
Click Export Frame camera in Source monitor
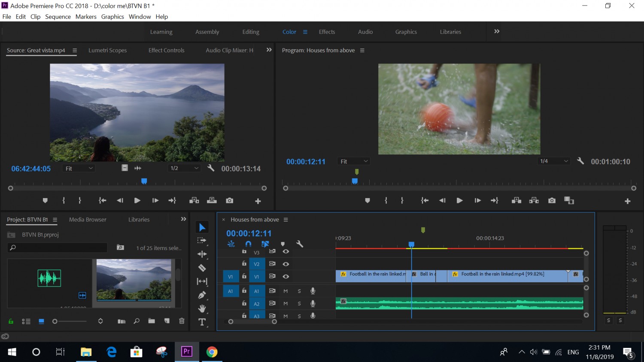230,201
